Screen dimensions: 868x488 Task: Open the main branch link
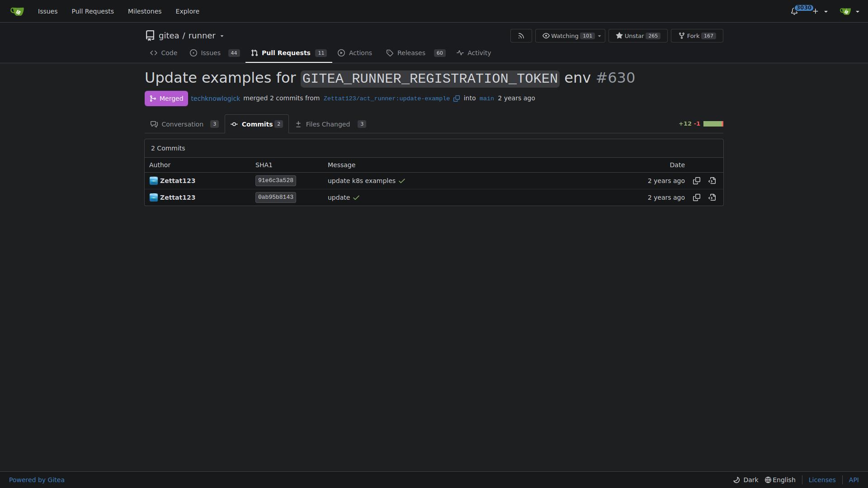(x=486, y=99)
